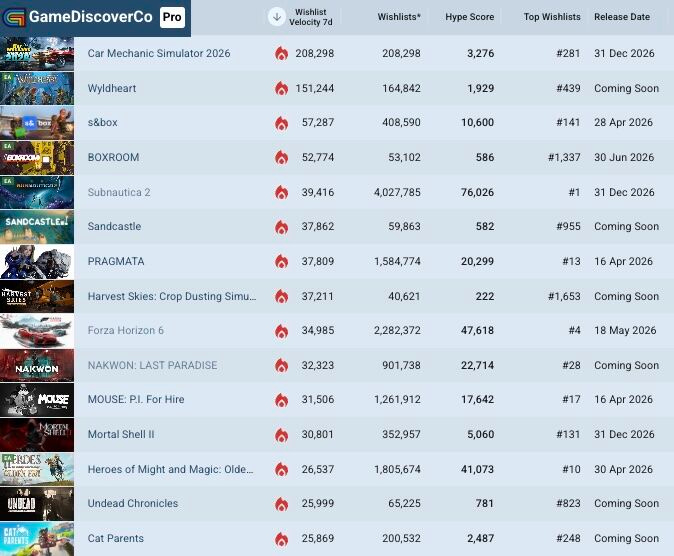Open the Undead Chronicles link
Viewport: 674px width, 556px height.
coord(133,504)
